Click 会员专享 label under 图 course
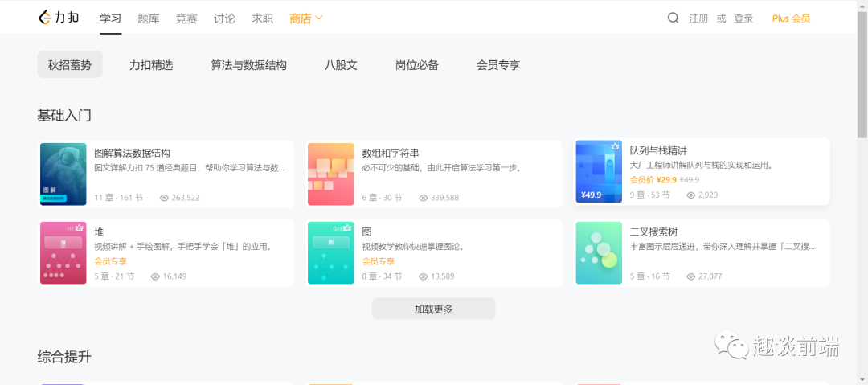This screenshot has height=385, width=868. point(379,261)
